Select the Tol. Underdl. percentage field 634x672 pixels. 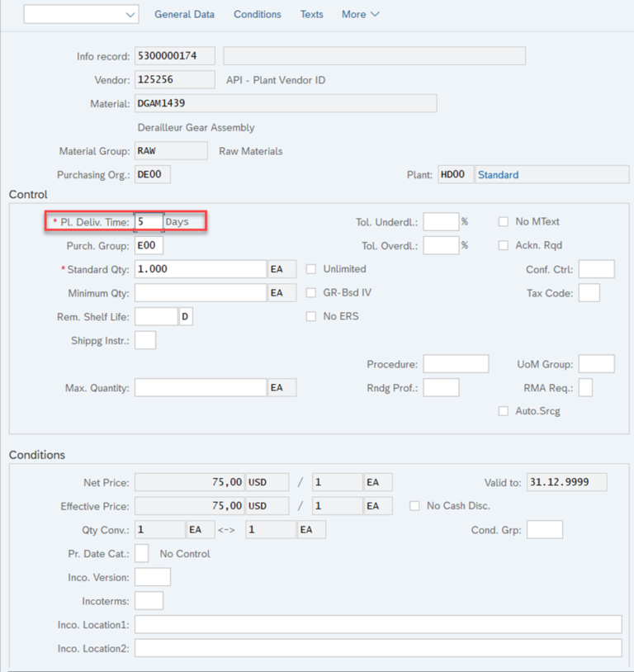442,221
